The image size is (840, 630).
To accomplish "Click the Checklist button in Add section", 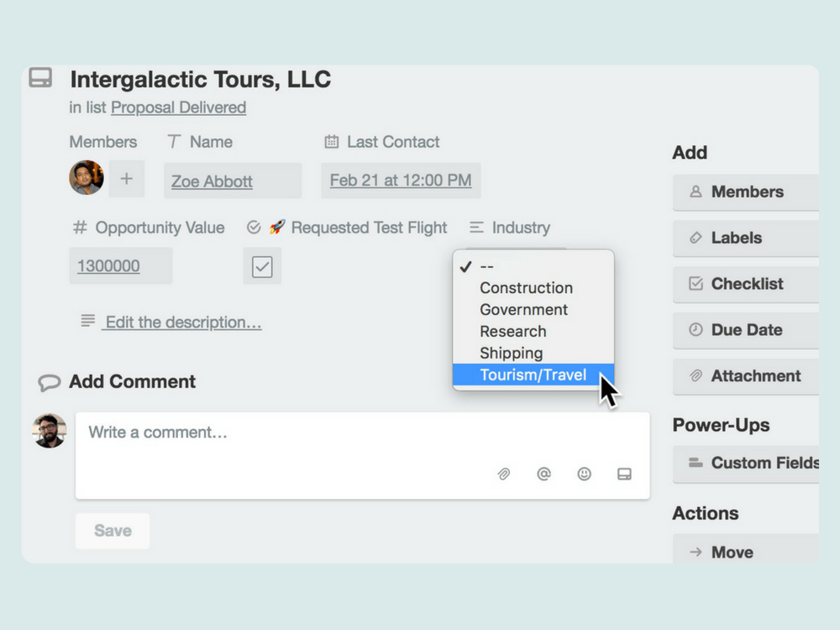I will click(x=746, y=284).
